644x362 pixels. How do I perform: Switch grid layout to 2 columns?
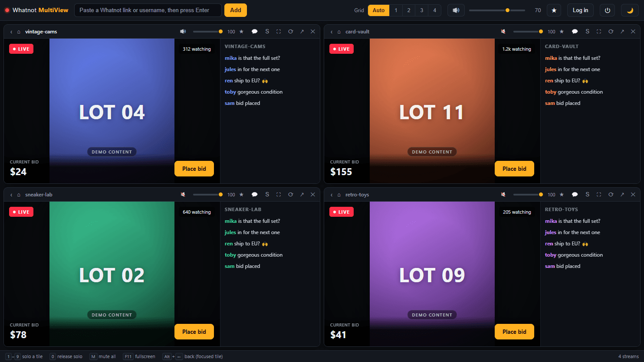click(409, 10)
